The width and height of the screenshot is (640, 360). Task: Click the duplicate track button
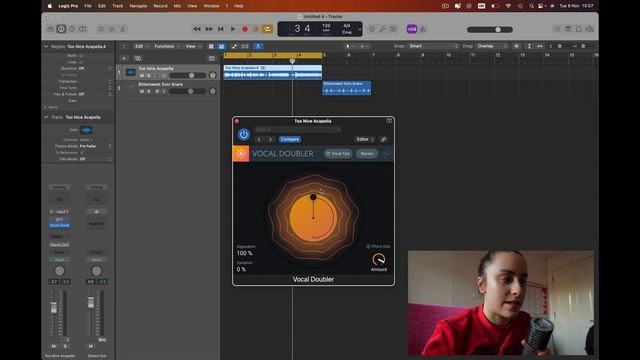point(138,59)
